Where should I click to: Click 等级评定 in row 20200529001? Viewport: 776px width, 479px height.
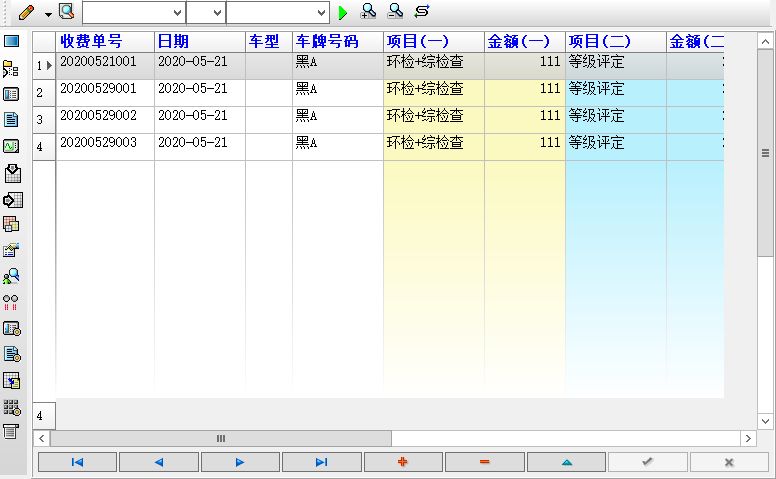[x=616, y=93]
